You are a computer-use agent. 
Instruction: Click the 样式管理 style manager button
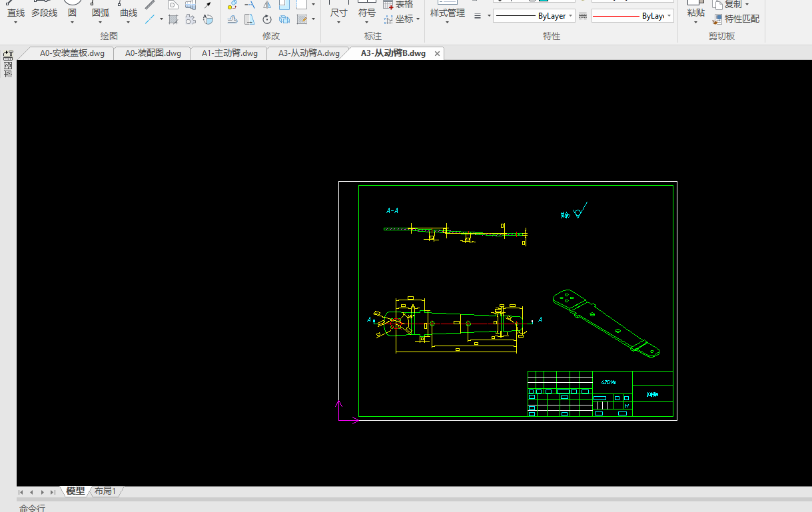(x=447, y=13)
